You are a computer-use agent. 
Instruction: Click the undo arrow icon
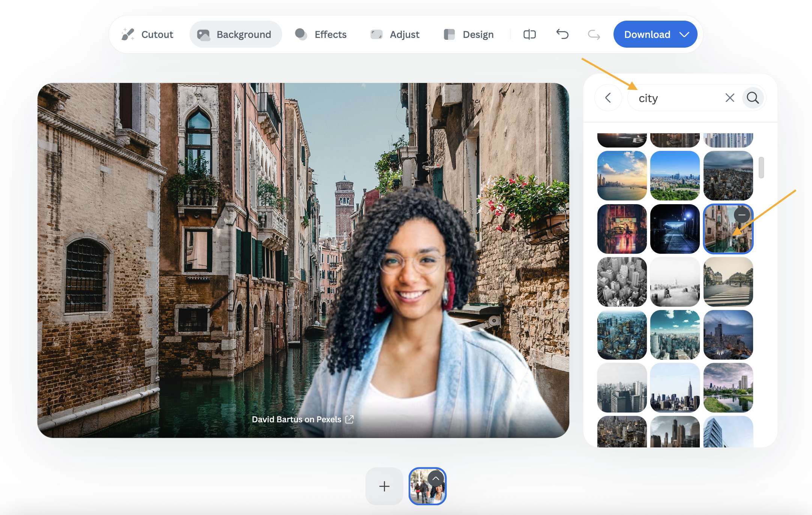tap(562, 35)
